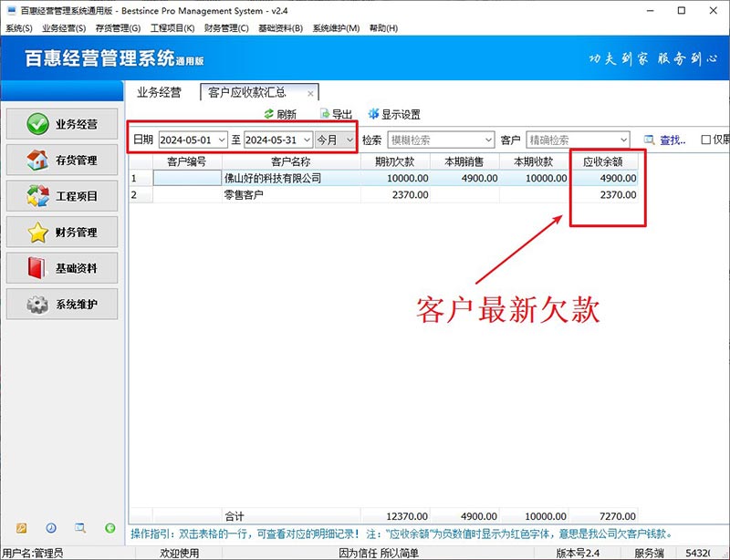Click the 客户编号 cell in row 1
The image size is (730, 560).
(187, 178)
